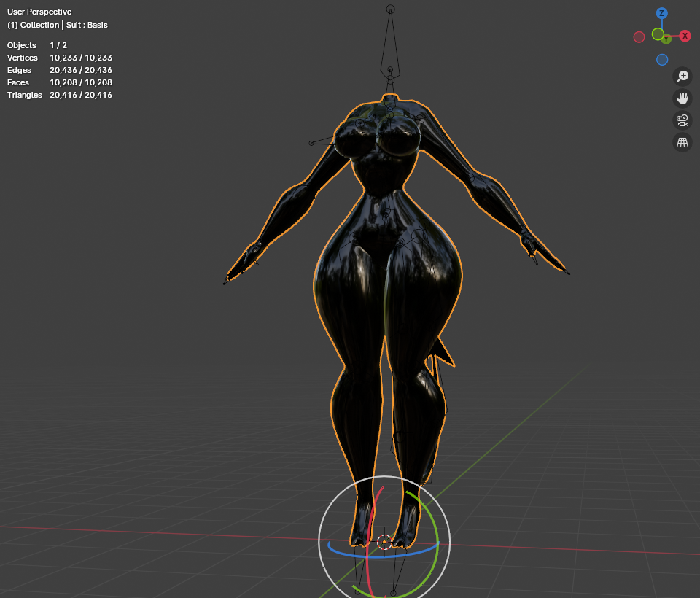Screen dimensions: 700x598
Task: Click the green Y axis on the gizmo
Action: 666,39
